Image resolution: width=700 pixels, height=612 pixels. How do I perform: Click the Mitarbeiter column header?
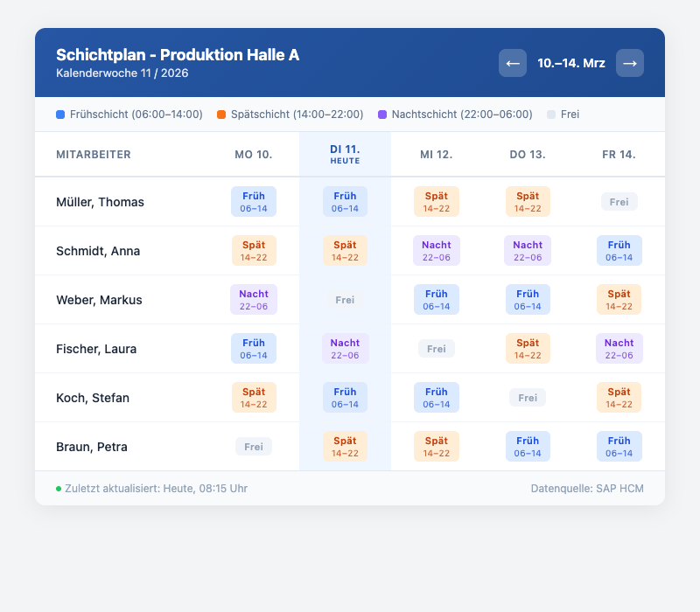click(94, 155)
